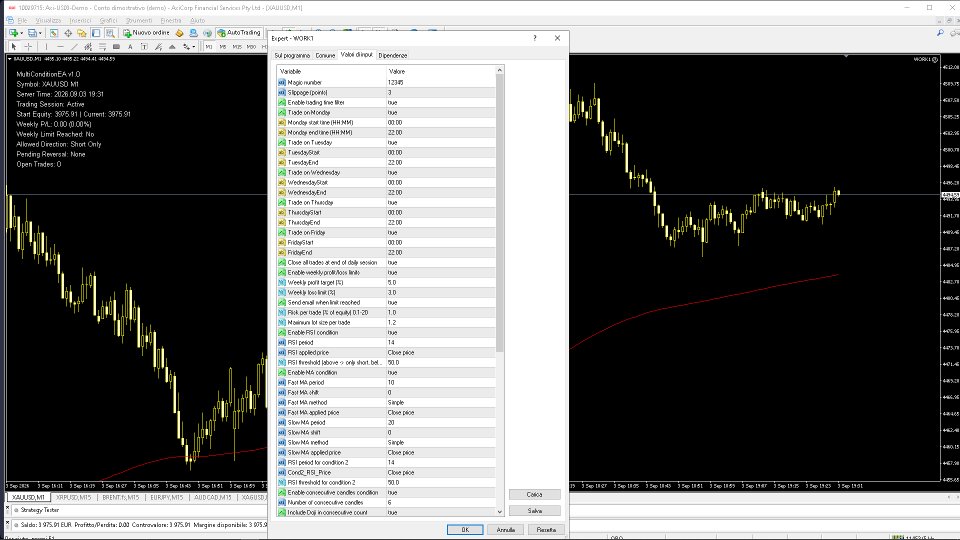Screen dimensions: 960x540
Task: Open Market Watch panel icon
Action: (x=54, y=32)
